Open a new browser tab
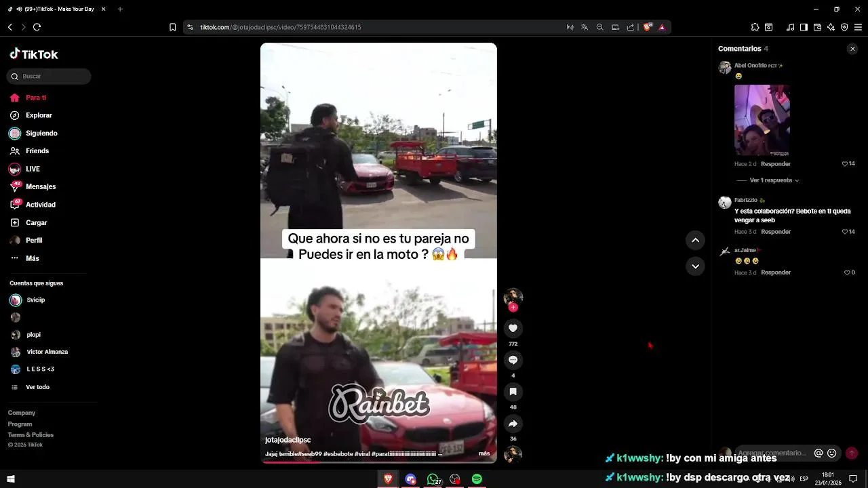Viewport: 868px width, 488px height. pos(120,9)
